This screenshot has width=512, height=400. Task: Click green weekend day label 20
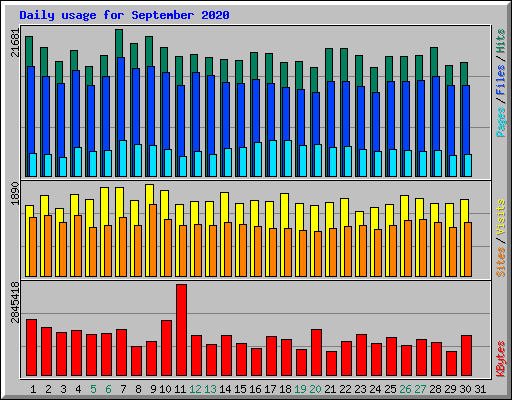315,389
